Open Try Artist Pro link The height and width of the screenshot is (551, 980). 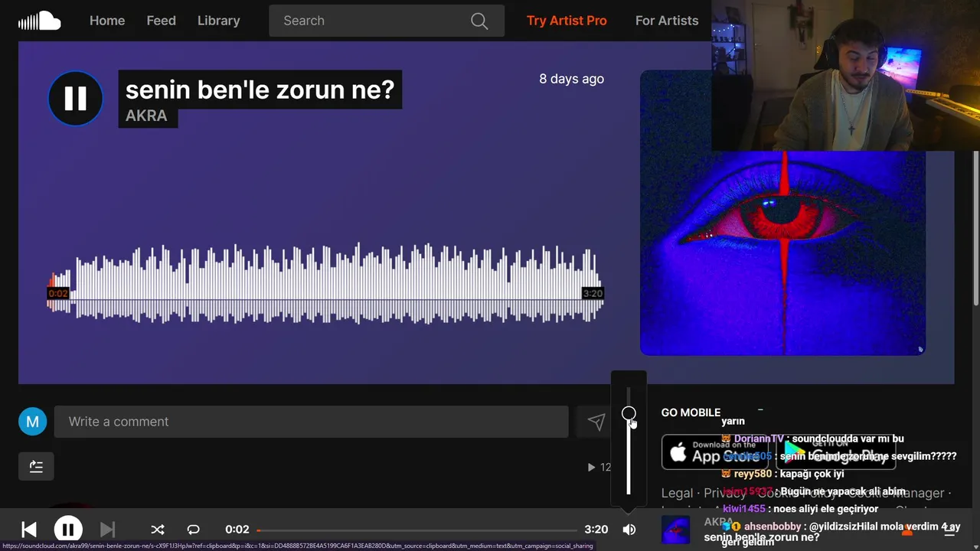567,21
